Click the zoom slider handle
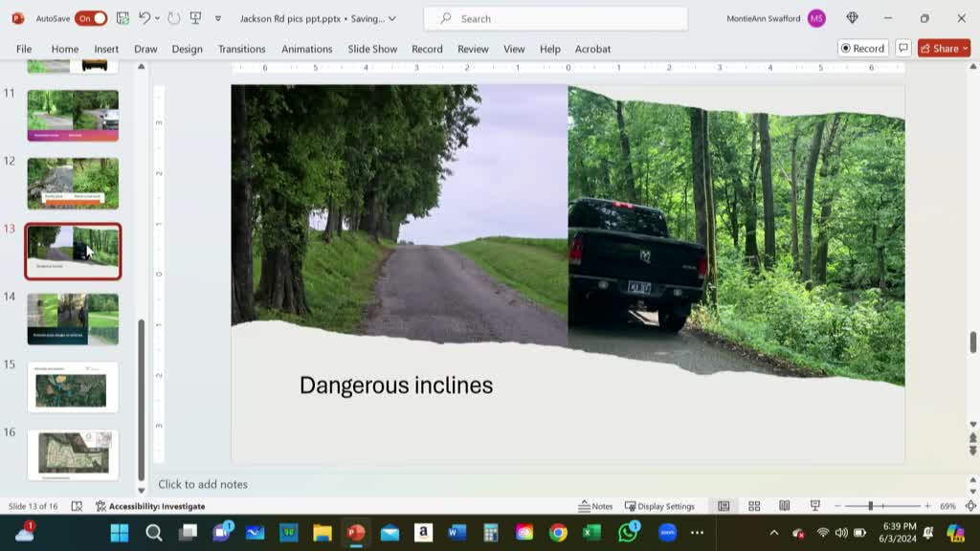 [870, 506]
